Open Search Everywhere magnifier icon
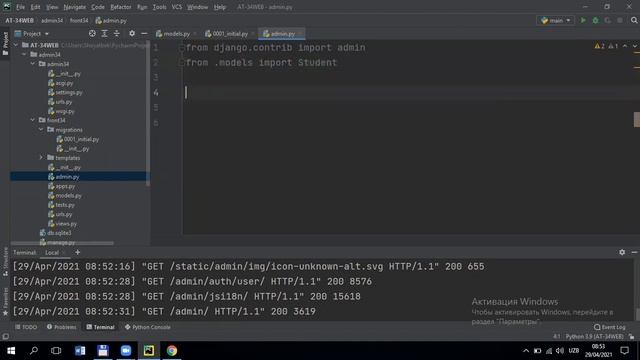This screenshot has height=360, width=640. point(634,20)
